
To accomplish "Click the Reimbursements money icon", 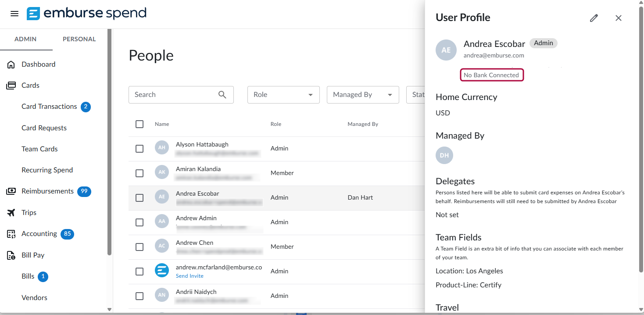I will click(x=11, y=191).
